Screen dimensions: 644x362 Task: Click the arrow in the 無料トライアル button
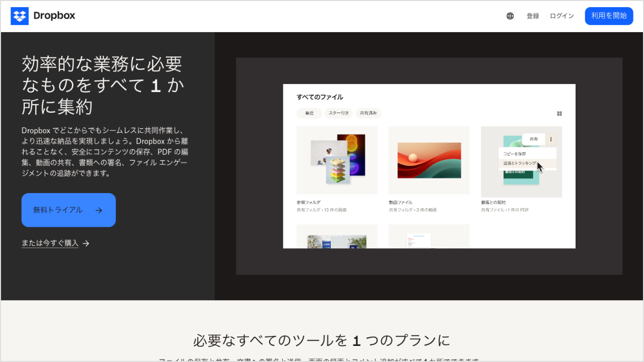click(x=99, y=210)
